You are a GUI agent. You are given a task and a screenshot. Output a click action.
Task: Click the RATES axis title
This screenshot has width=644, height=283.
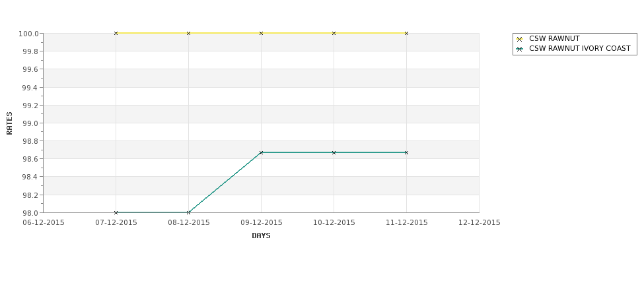(x=9, y=123)
